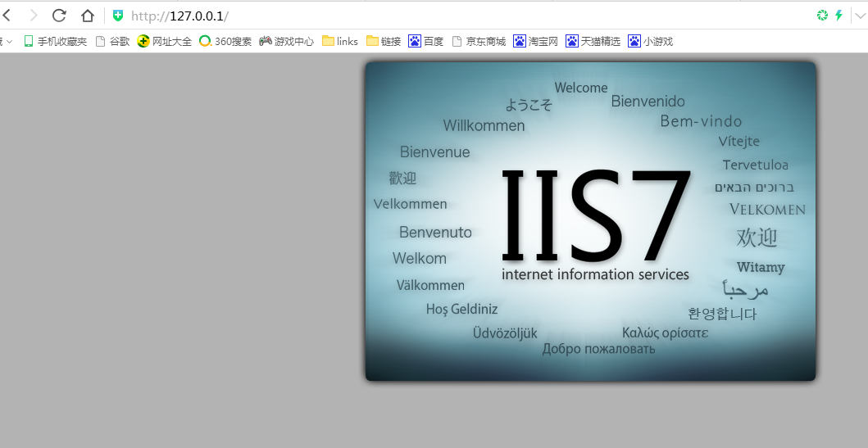Open the 小游戏 bookmark

point(651,42)
